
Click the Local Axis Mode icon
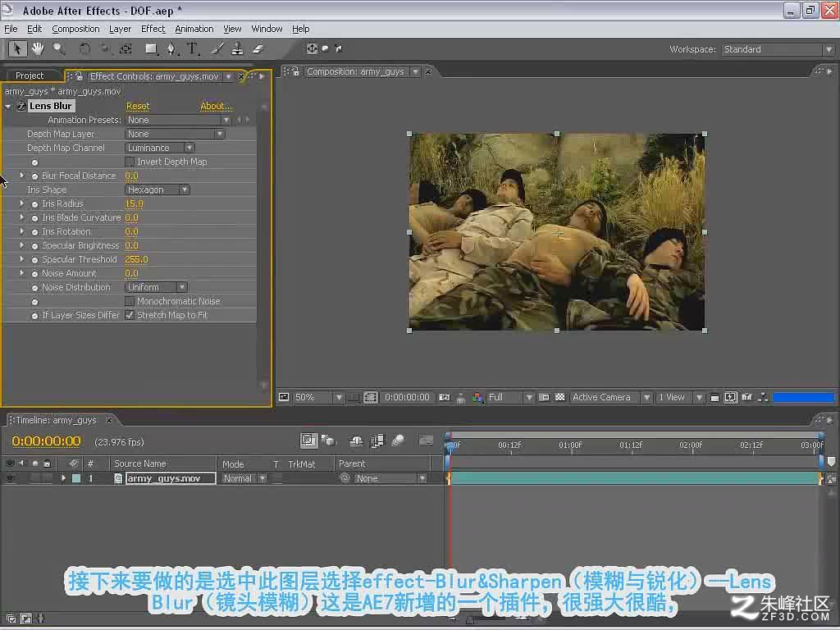[x=313, y=48]
